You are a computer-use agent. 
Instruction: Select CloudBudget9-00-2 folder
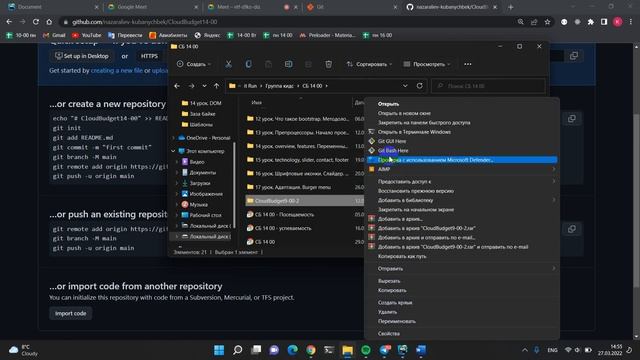click(x=304, y=201)
